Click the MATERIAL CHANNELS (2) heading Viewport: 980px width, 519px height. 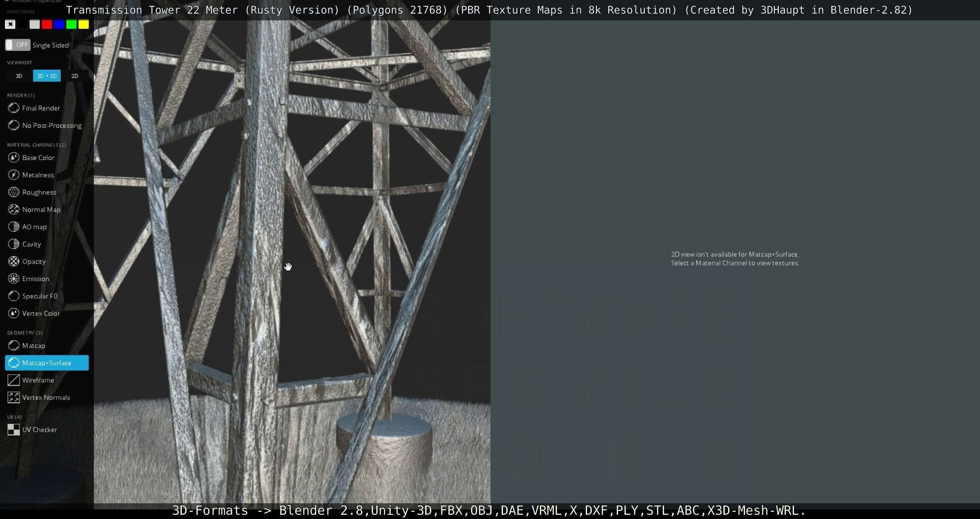click(37, 145)
